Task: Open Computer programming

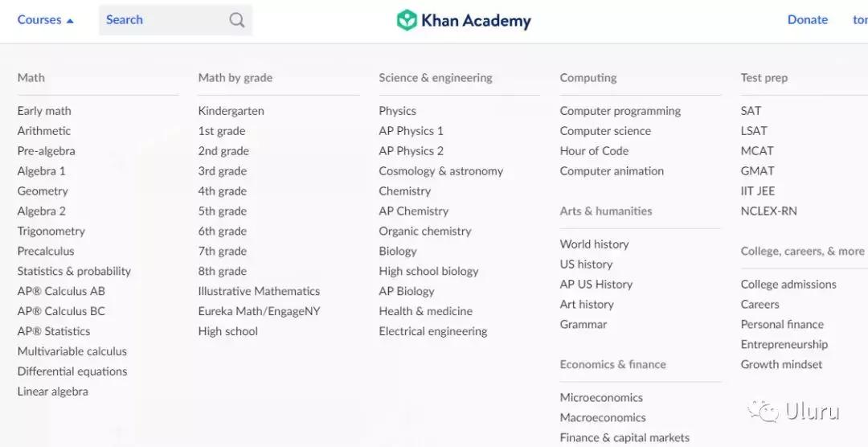Action: point(620,111)
